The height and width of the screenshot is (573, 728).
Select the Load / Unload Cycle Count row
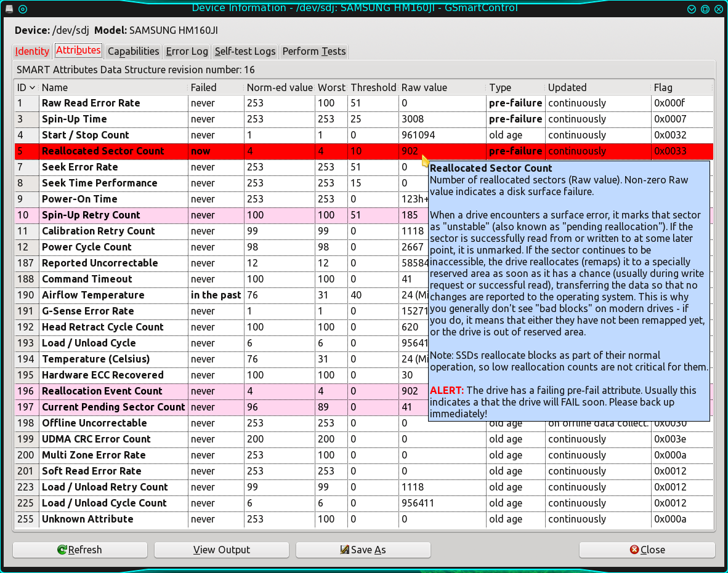364,503
